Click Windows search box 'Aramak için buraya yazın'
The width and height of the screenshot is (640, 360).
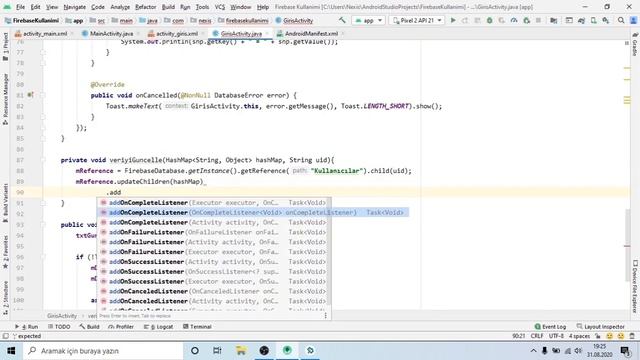(x=103, y=351)
